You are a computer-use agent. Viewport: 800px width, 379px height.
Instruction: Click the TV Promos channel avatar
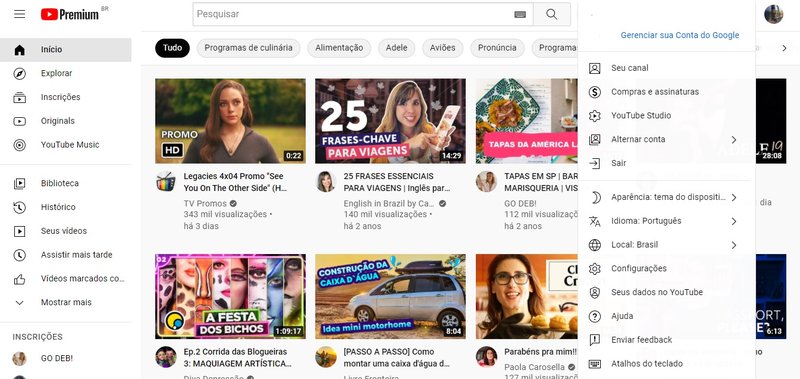(x=166, y=182)
